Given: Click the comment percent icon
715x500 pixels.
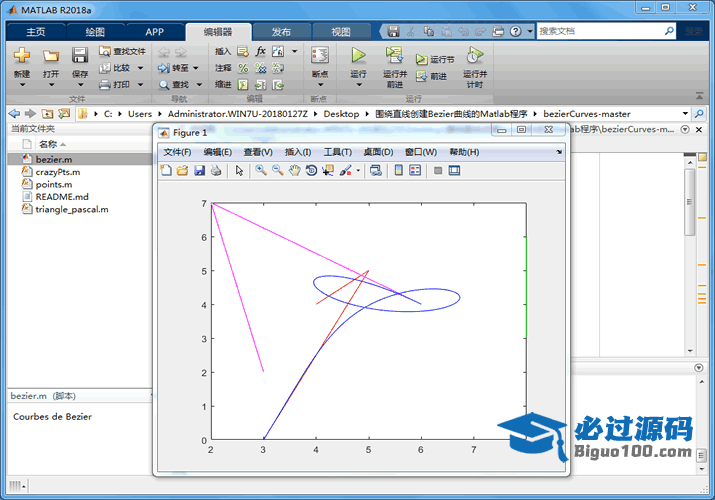Looking at the screenshot, I should coord(243,68).
